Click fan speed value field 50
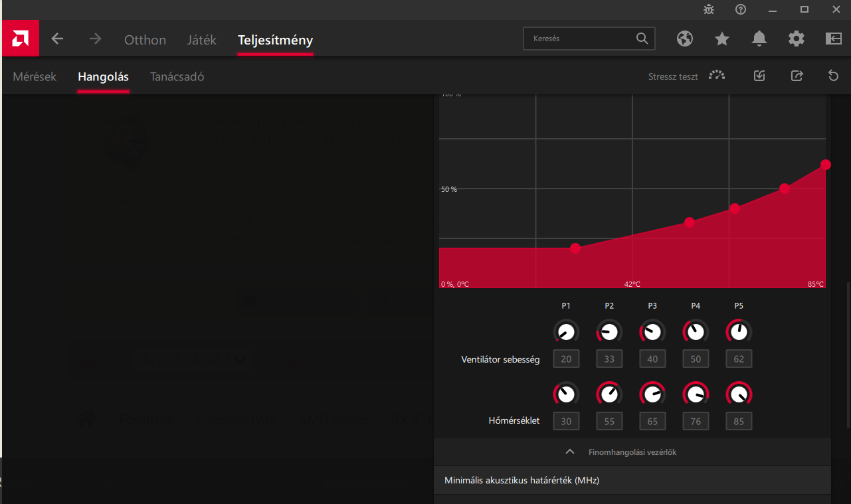The image size is (851, 504). click(696, 359)
